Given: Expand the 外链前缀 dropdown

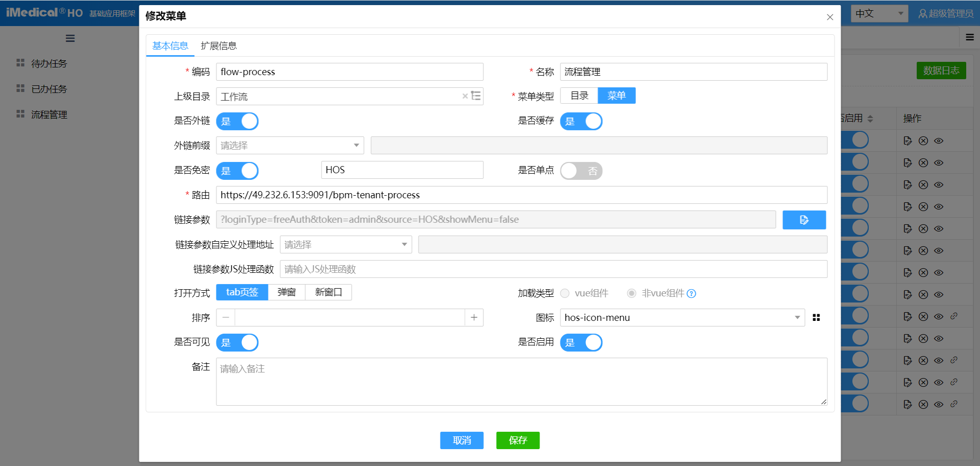Looking at the screenshot, I should (x=290, y=146).
